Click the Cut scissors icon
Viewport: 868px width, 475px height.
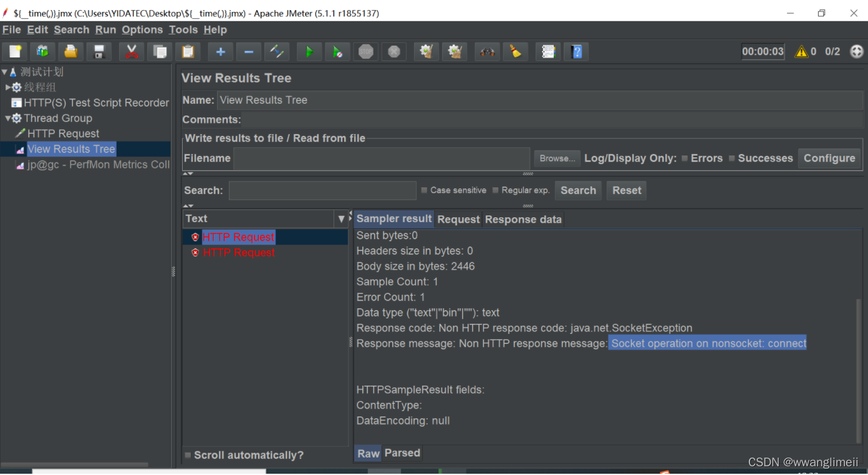[x=132, y=52]
